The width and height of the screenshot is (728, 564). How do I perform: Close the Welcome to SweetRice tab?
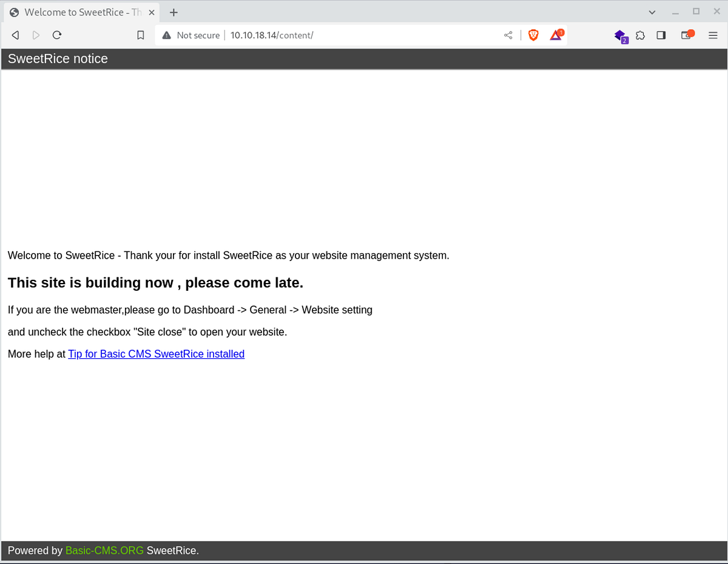[151, 12]
